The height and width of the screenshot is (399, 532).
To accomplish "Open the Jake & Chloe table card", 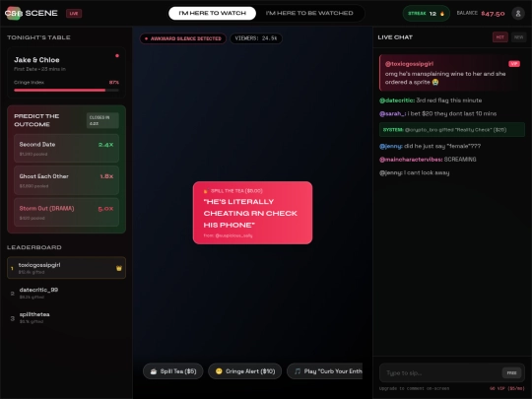I will pos(67,72).
